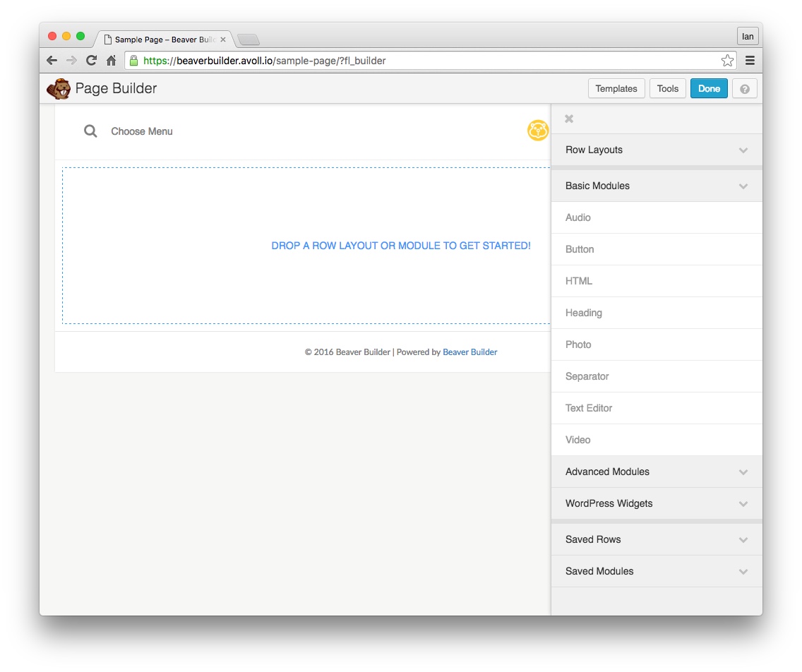Select the Heading module
The image size is (802, 672).
(x=657, y=313)
